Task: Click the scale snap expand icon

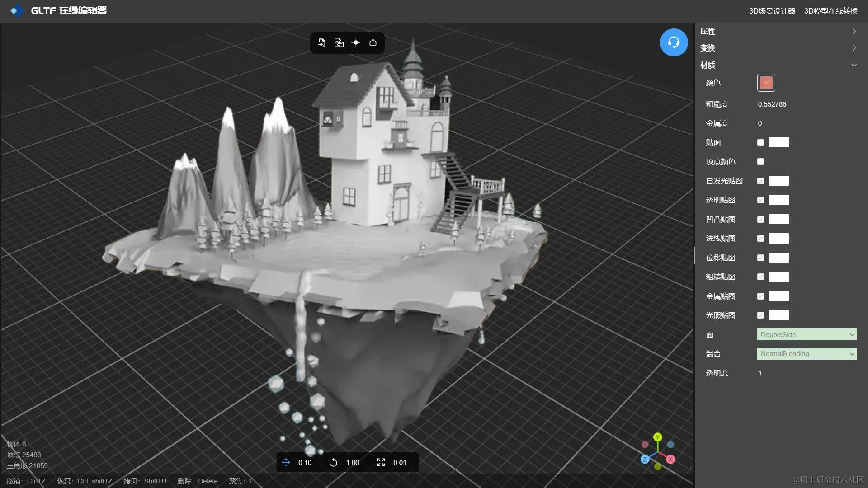Action: (x=381, y=462)
